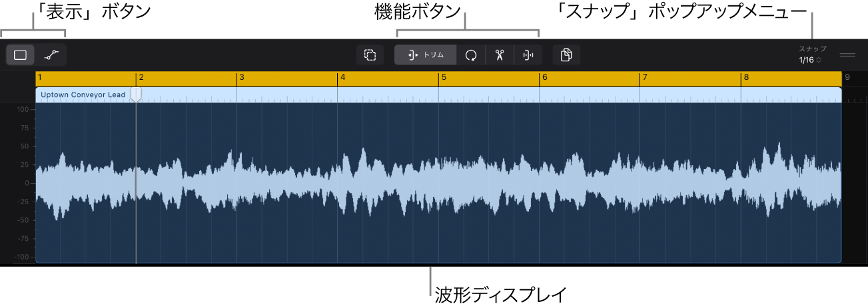Viewport: 868px width, 306px height.
Task: Click the playhead handle at bar 2
Action: click(136, 94)
